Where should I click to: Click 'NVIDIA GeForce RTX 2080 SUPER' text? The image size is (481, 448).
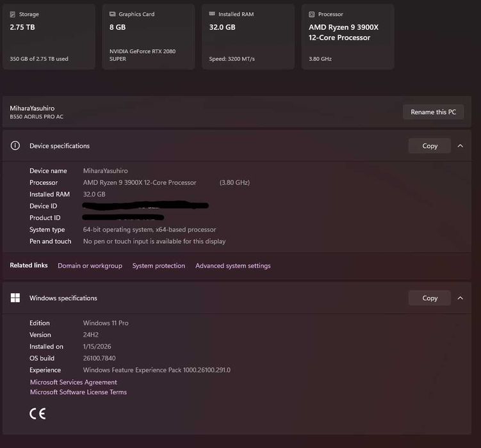point(142,55)
